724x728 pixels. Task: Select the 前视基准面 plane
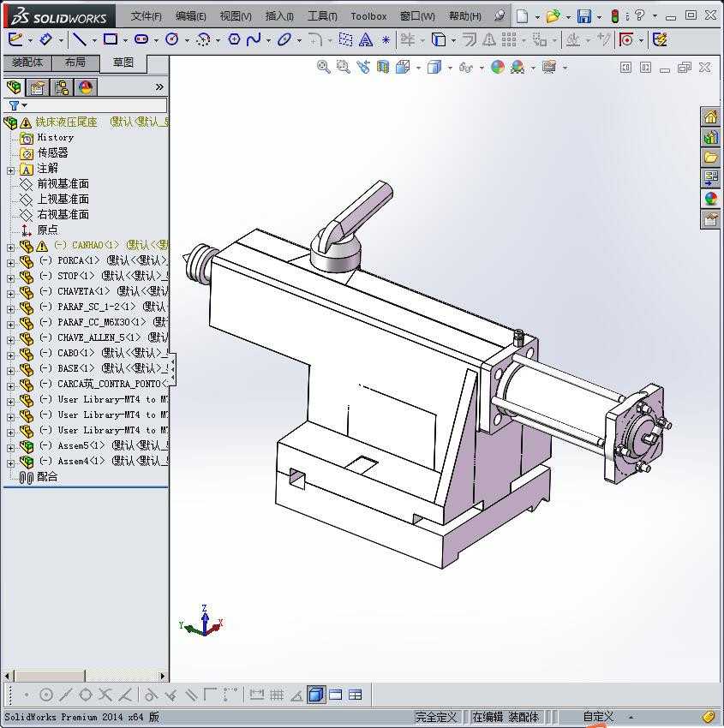tap(63, 184)
